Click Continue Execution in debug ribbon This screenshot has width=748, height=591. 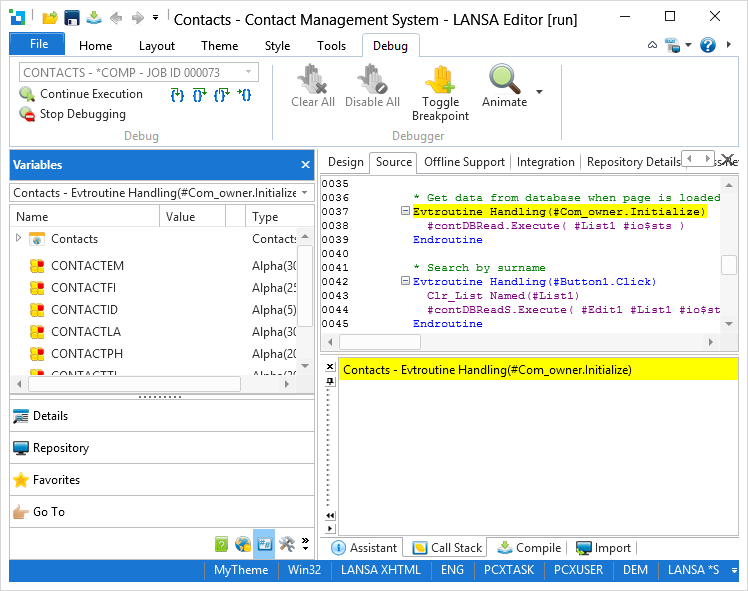(x=91, y=94)
